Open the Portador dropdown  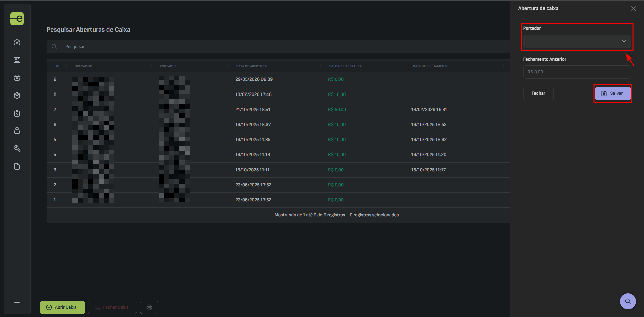click(x=577, y=41)
